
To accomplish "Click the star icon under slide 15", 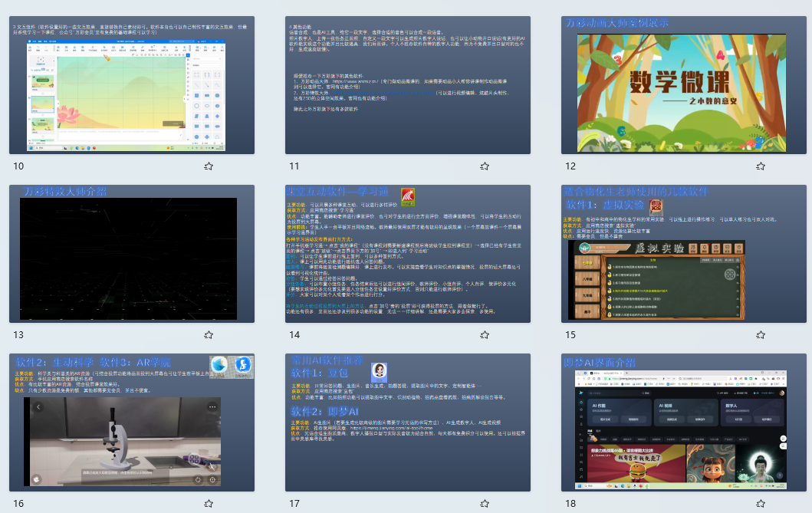I will tap(760, 335).
